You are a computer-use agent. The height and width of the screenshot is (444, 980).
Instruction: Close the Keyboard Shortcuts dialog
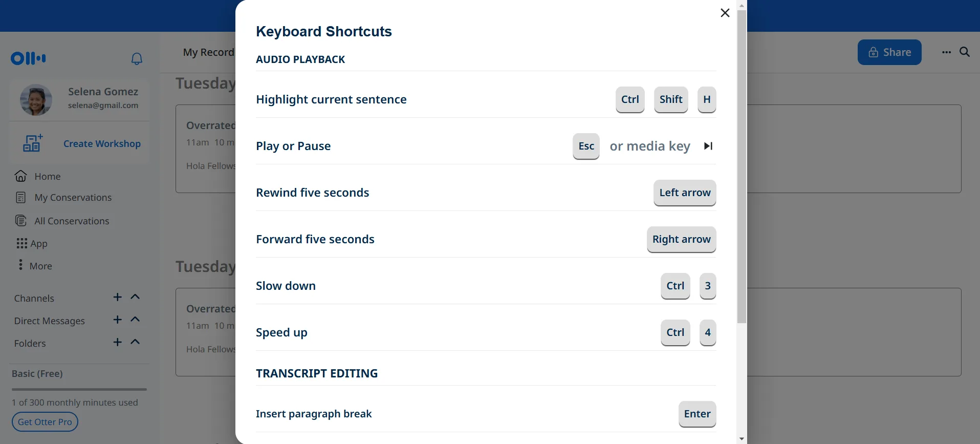click(725, 13)
